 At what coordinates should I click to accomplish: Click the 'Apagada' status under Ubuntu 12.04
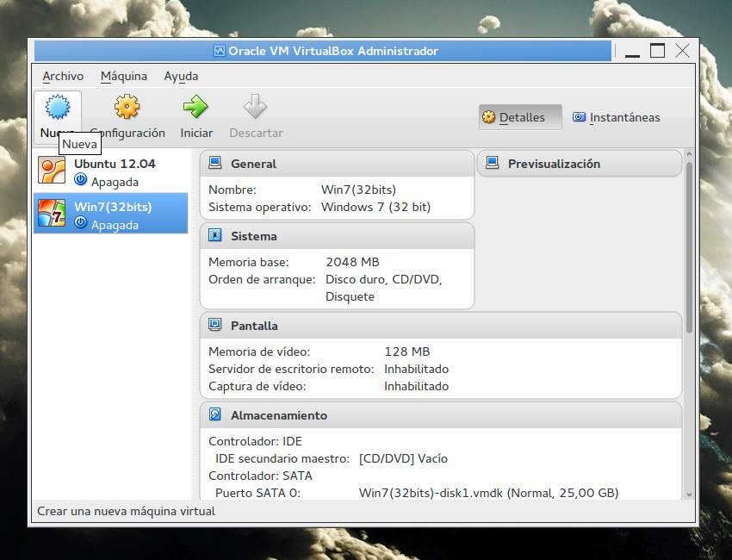(115, 182)
